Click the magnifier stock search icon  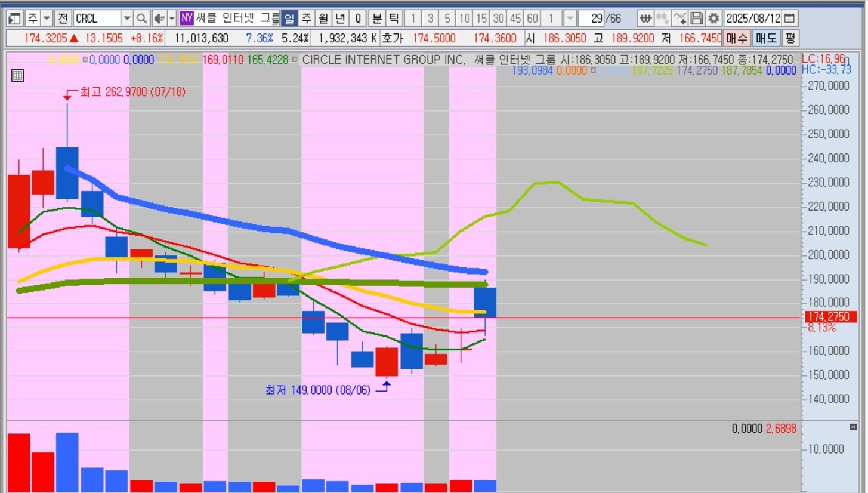pyautogui.click(x=141, y=19)
